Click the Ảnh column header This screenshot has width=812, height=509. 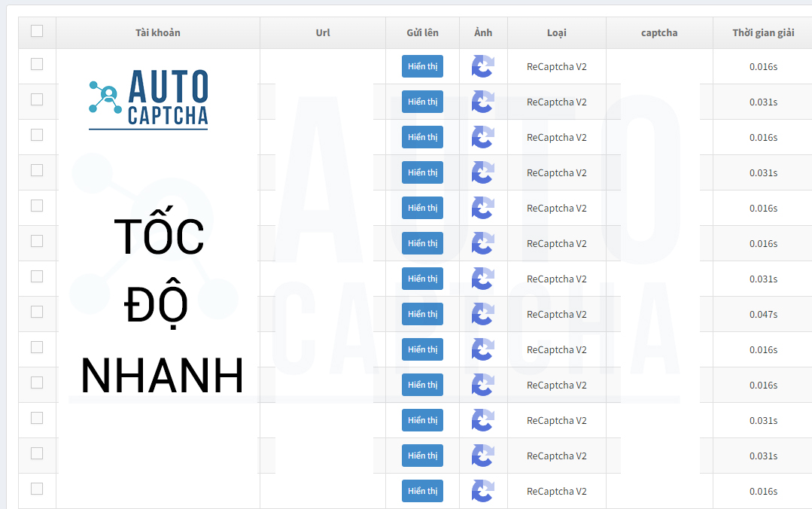(x=483, y=32)
